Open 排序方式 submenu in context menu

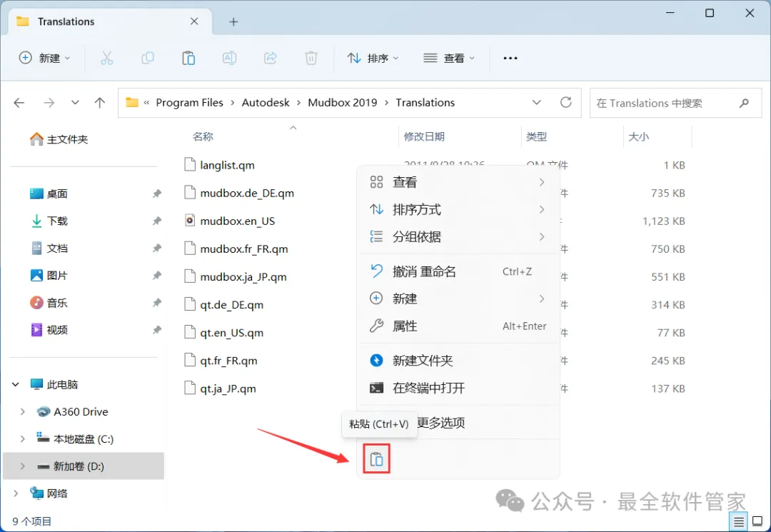pyautogui.click(x=458, y=210)
